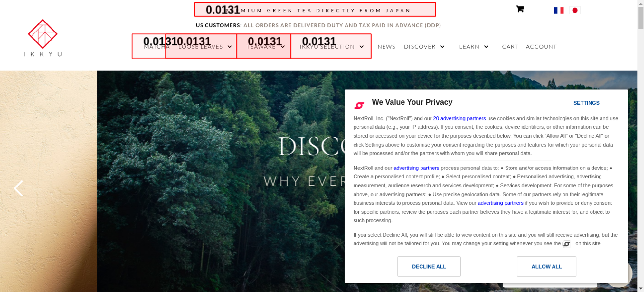644x292 pixels.
Task: Open the Account page
Action: click(x=541, y=47)
